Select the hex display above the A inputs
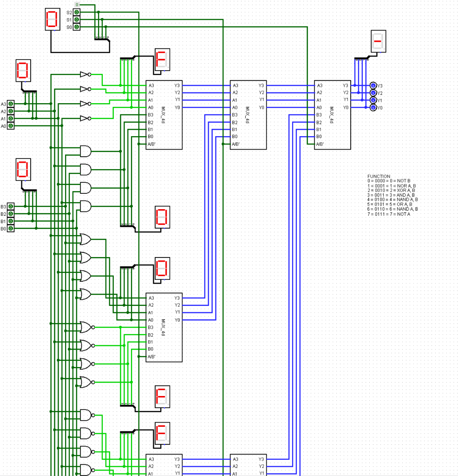458x476 pixels. point(23,71)
